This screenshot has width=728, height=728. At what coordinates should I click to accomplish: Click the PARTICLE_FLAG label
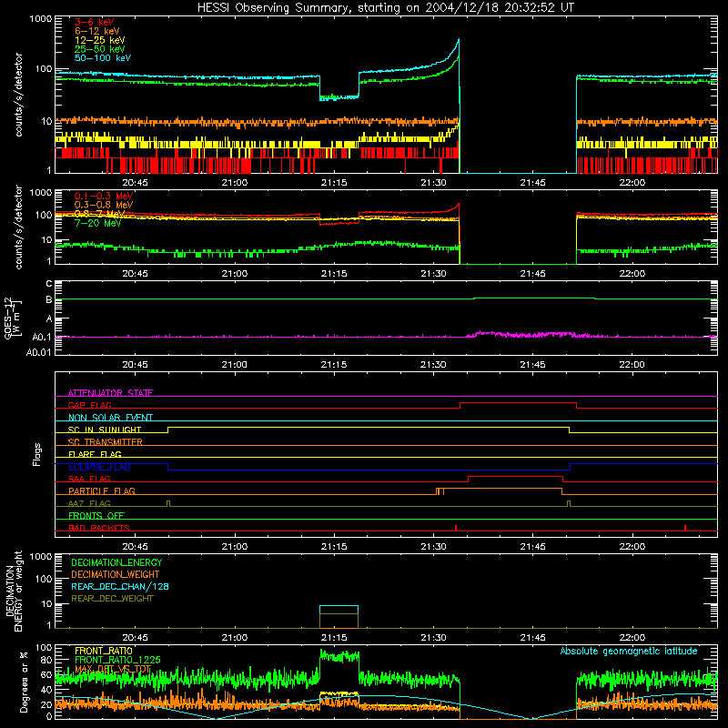click(102, 490)
